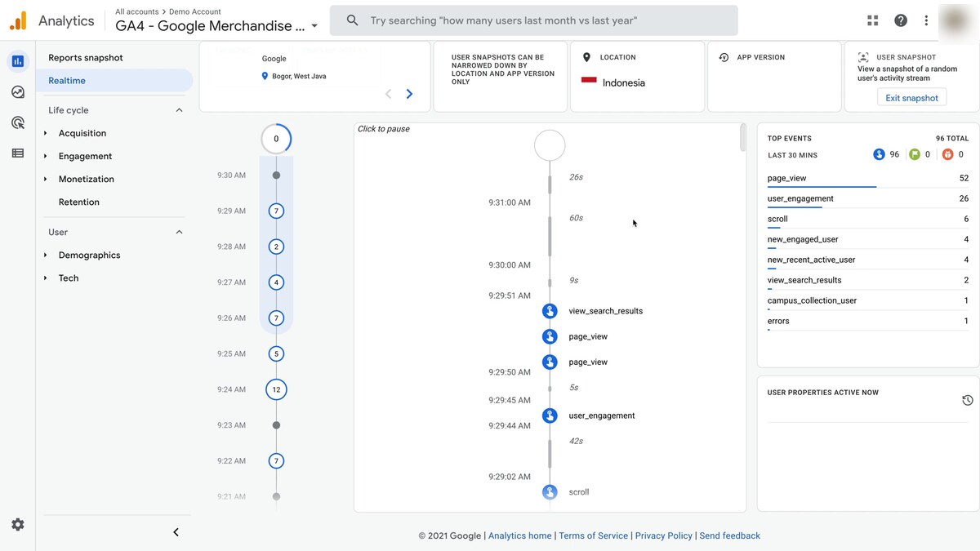This screenshot has width=980, height=551.
Task: Click the scroll event icon in stream
Action: click(550, 492)
